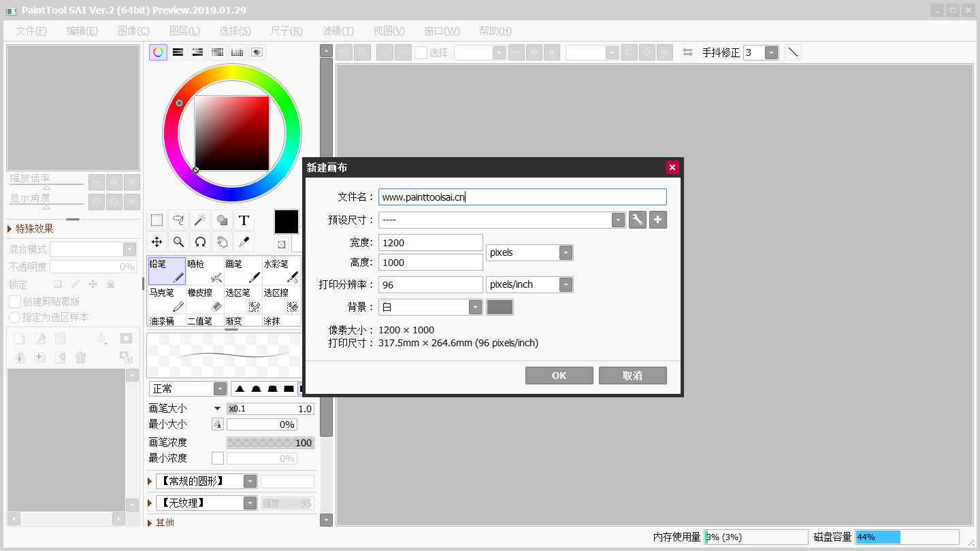Show the HSV sliders panel icon
The width and height of the screenshot is (980, 551).
197,52
